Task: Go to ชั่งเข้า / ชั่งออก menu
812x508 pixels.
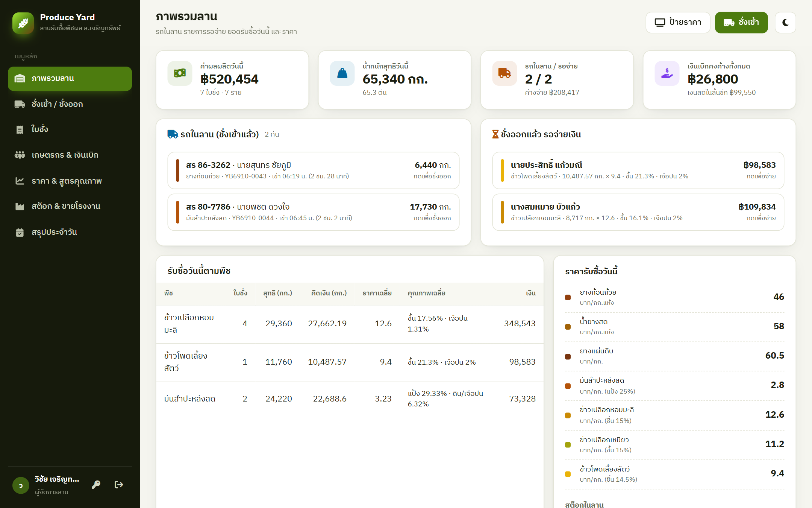Action: pyautogui.click(x=70, y=104)
